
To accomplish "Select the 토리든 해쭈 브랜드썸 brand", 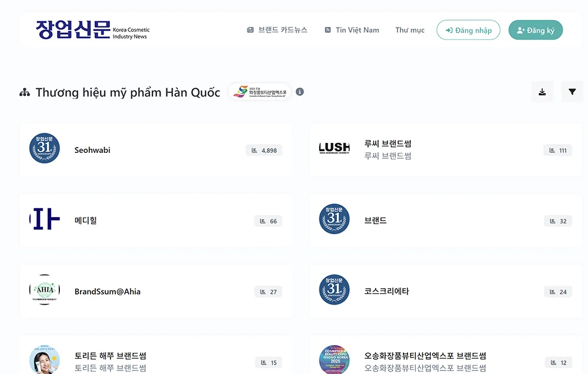I will pos(111,356).
